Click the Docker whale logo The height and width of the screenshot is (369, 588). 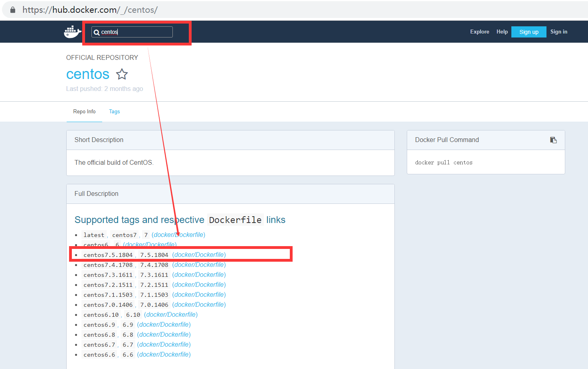tap(73, 32)
